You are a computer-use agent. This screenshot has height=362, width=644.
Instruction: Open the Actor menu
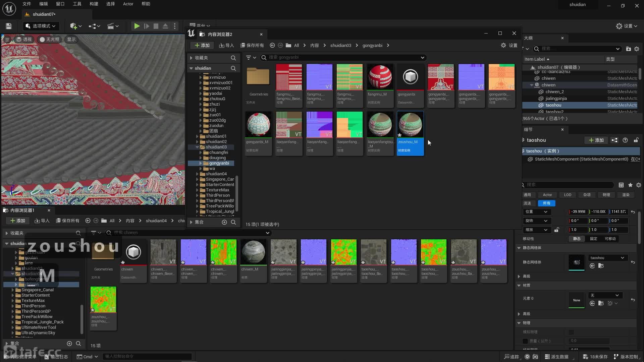click(x=128, y=4)
